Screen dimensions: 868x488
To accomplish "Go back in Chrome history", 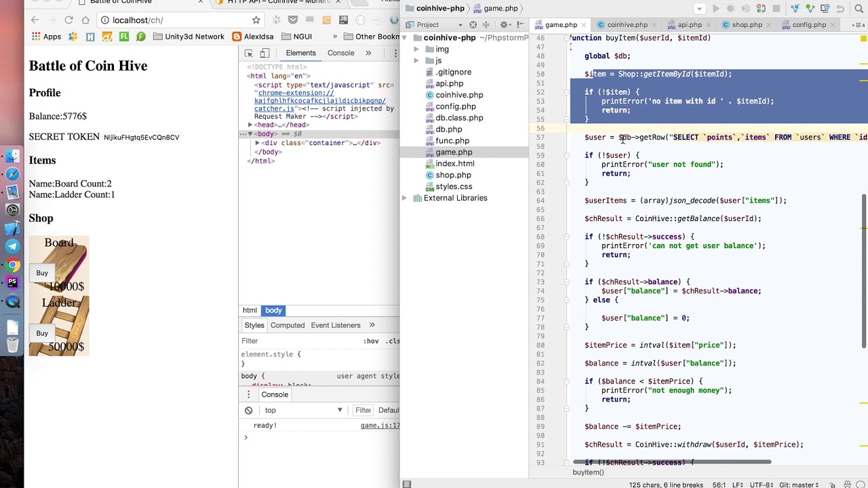I will click(x=35, y=20).
